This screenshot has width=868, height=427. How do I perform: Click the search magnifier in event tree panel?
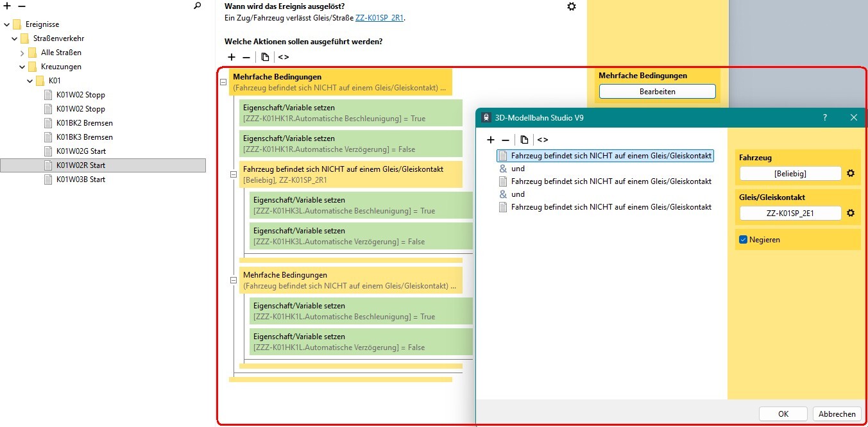pos(197,6)
